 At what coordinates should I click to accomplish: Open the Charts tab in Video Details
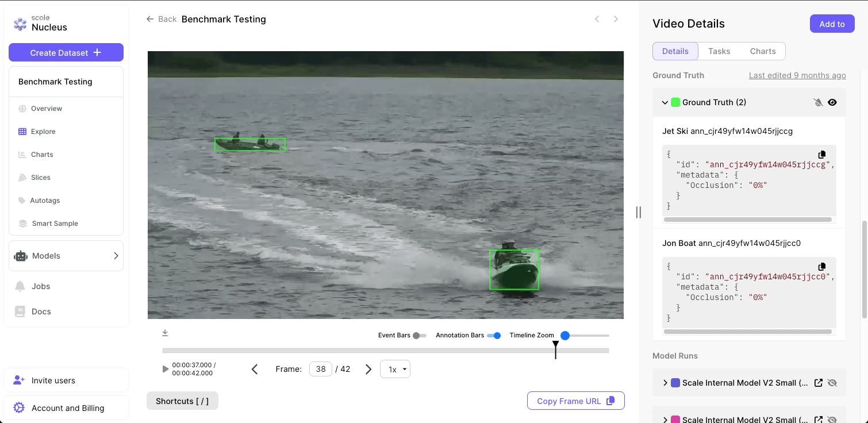click(763, 51)
